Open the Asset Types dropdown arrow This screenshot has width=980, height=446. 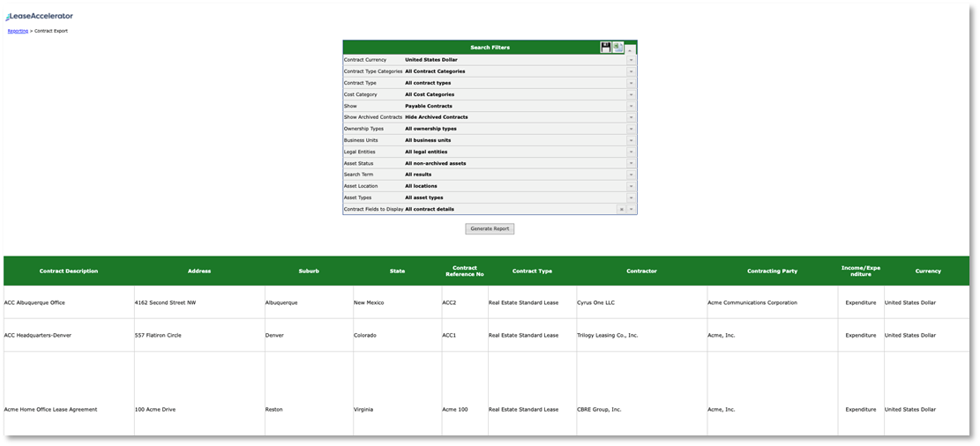[x=632, y=197]
